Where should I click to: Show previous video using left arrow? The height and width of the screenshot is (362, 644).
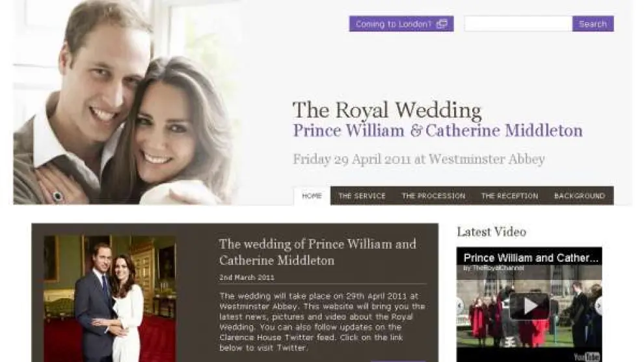(460, 306)
